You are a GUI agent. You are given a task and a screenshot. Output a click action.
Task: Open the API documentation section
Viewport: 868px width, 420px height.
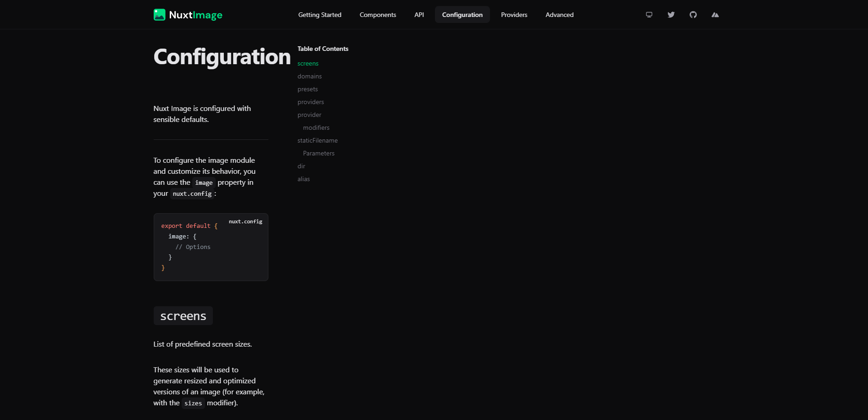point(419,14)
